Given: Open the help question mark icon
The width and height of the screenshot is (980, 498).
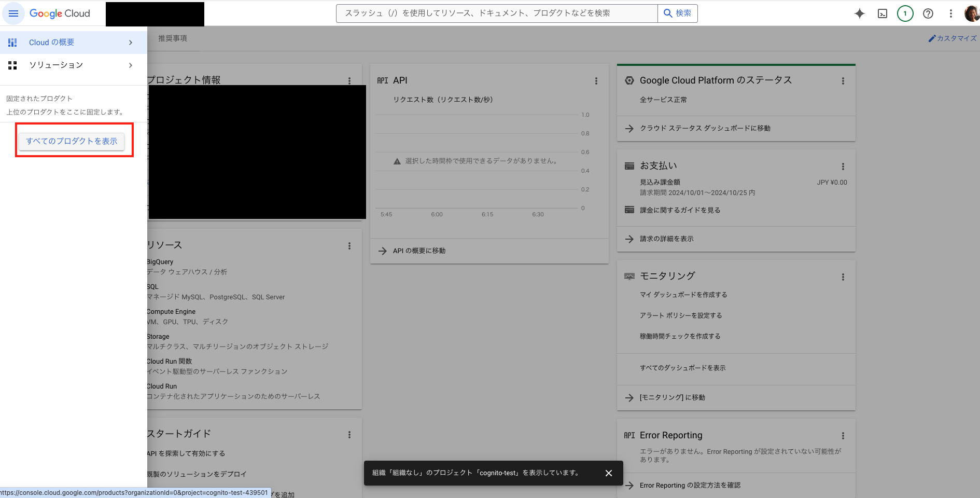Looking at the screenshot, I should pos(928,13).
